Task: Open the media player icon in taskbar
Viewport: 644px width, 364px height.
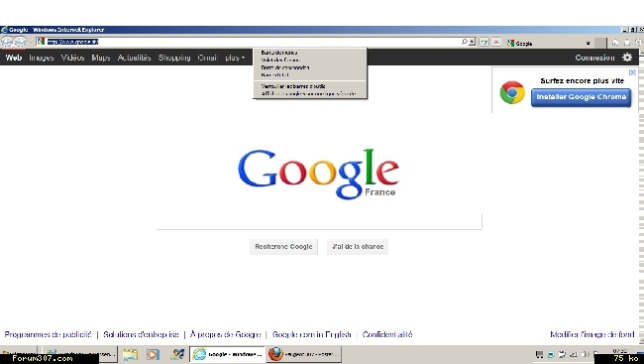Action: tap(153, 354)
